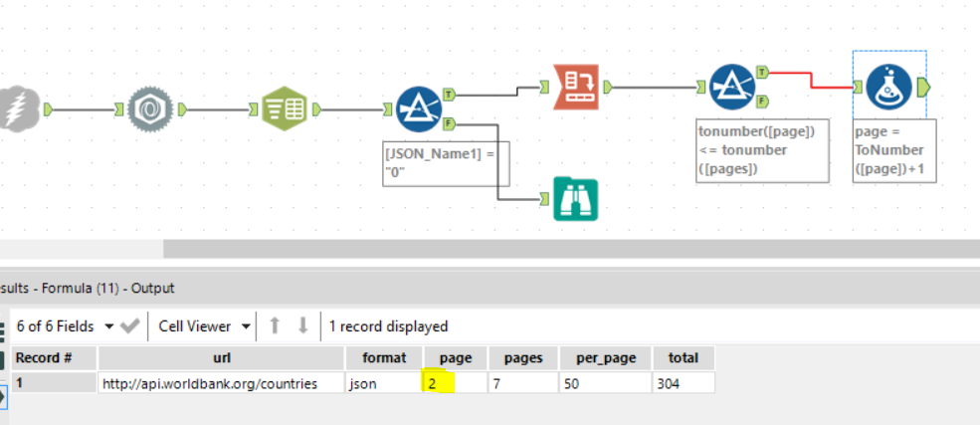Image resolution: width=980 pixels, height=425 pixels.
Task: Select the pages cell value 7
Action: click(523, 383)
